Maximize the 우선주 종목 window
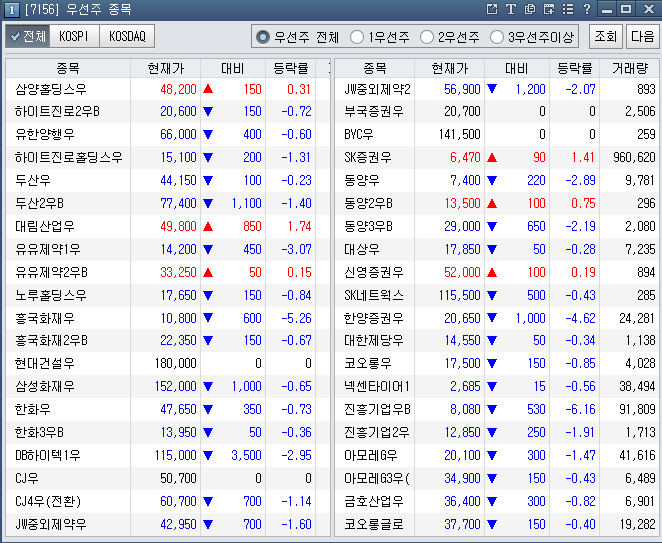Viewport: 662px width, 543px height. pyautogui.click(x=626, y=9)
